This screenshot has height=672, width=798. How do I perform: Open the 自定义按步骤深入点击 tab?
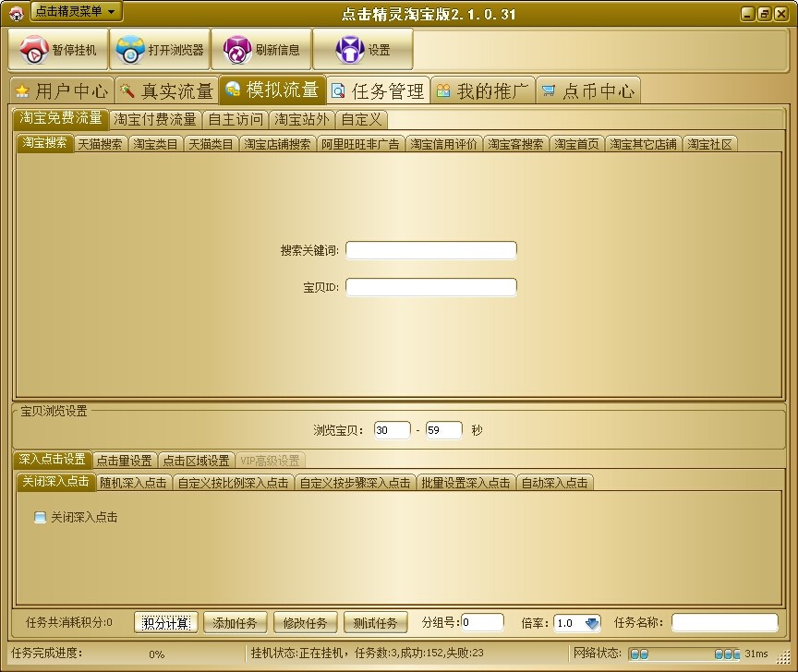click(355, 483)
